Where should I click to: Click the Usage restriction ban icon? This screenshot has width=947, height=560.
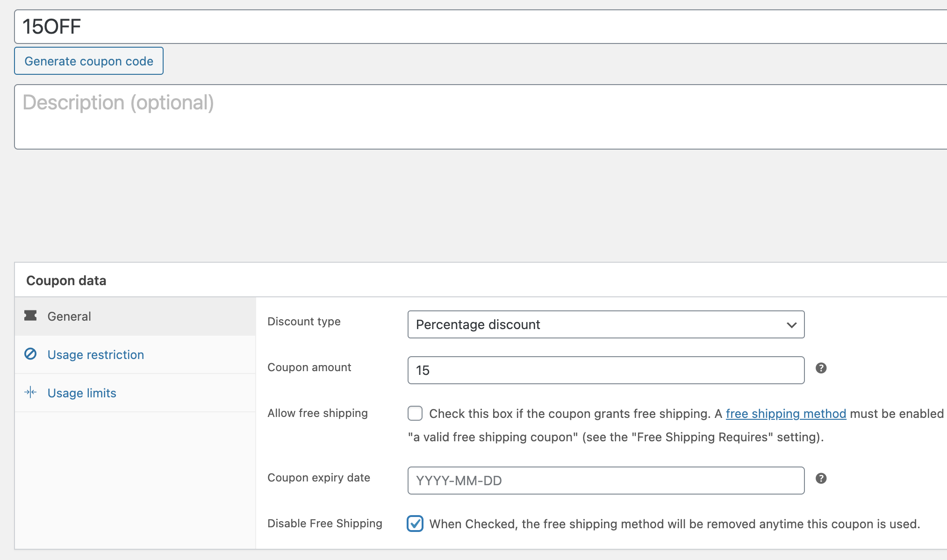click(30, 354)
